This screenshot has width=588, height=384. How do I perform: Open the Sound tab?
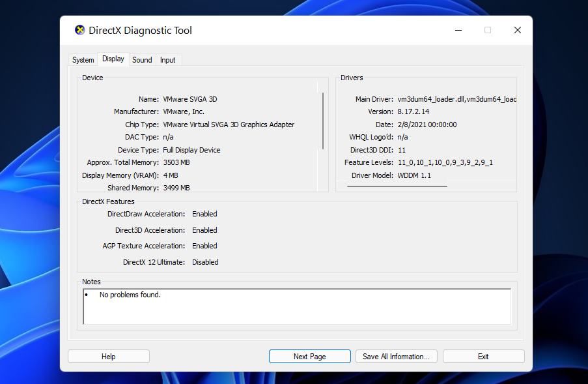(x=142, y=60)
